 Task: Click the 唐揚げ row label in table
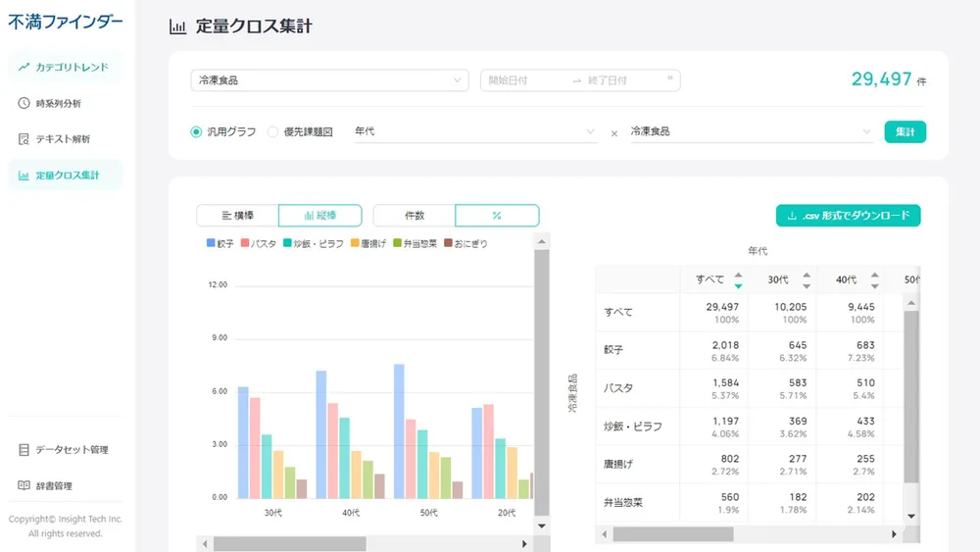(x=618, y=464)
